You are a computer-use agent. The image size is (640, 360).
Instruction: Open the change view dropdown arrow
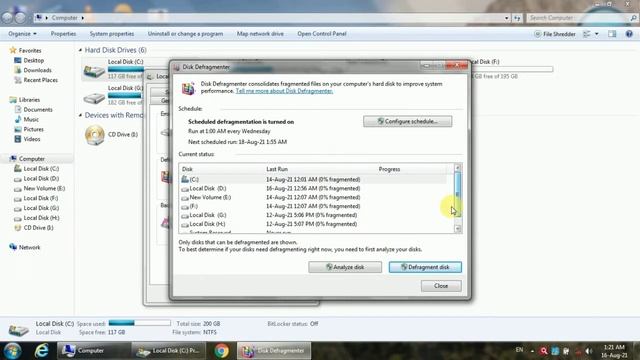(597, 34)
